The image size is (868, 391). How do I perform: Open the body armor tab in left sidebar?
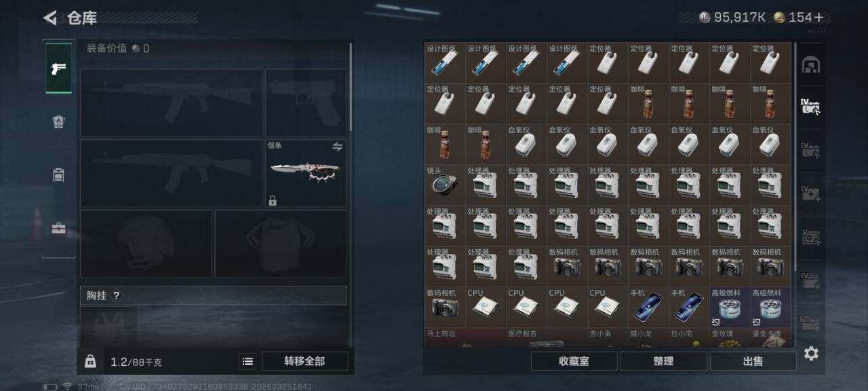tap(59, 122)
